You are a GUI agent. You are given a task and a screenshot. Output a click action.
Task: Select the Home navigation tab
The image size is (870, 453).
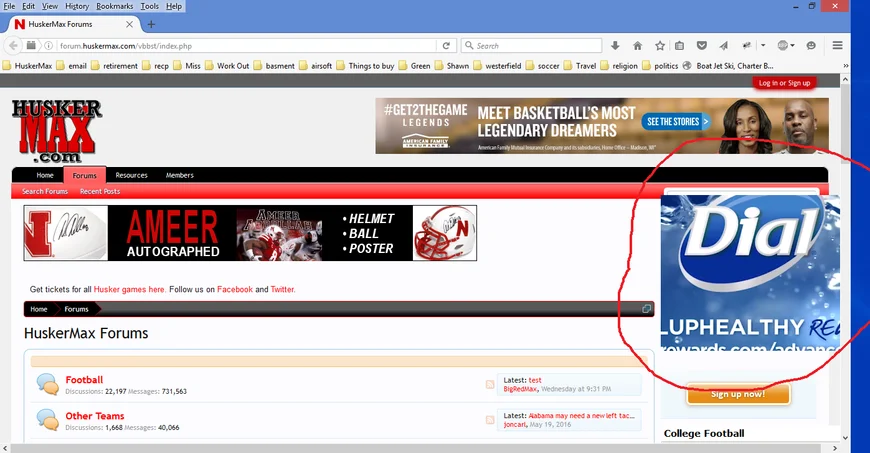45,175
